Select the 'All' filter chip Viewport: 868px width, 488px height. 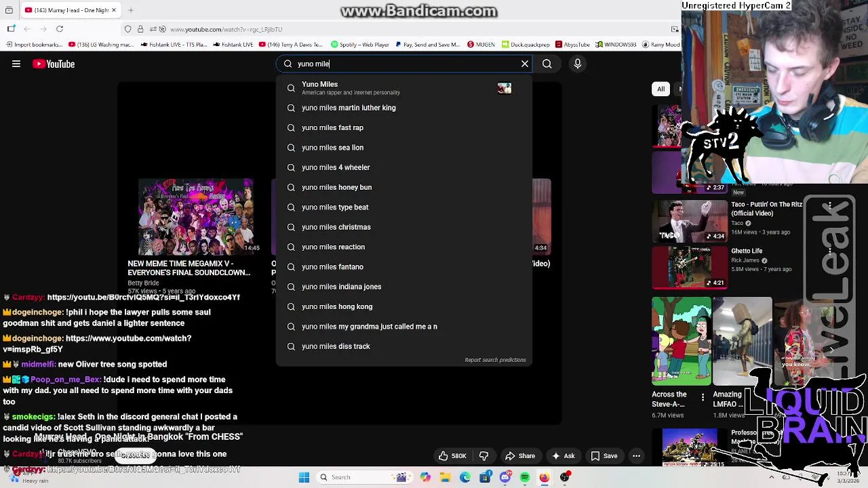click(x=660, y=89)
